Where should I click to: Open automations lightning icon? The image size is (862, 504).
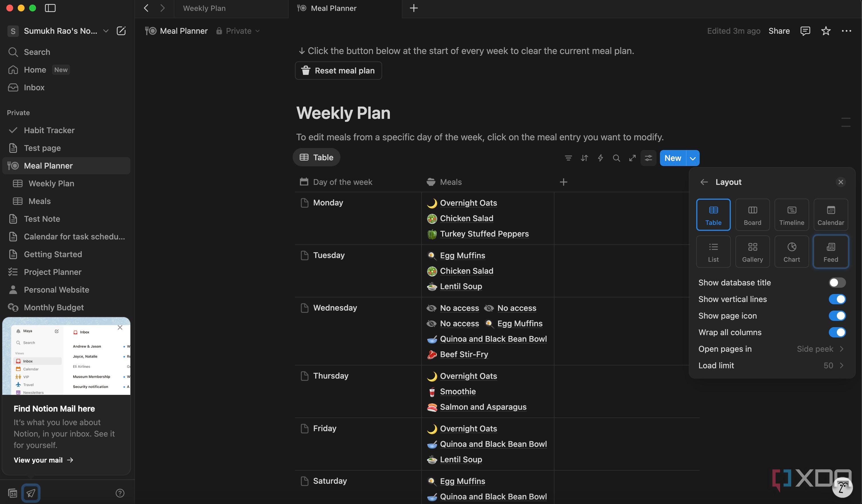[x=600, y=158]
